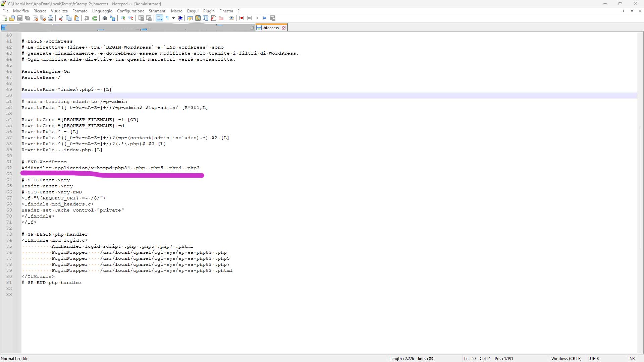Screen dimensions: 644x362
Task: Close the .htaccess tab with red X
Action: click(284, 28)
